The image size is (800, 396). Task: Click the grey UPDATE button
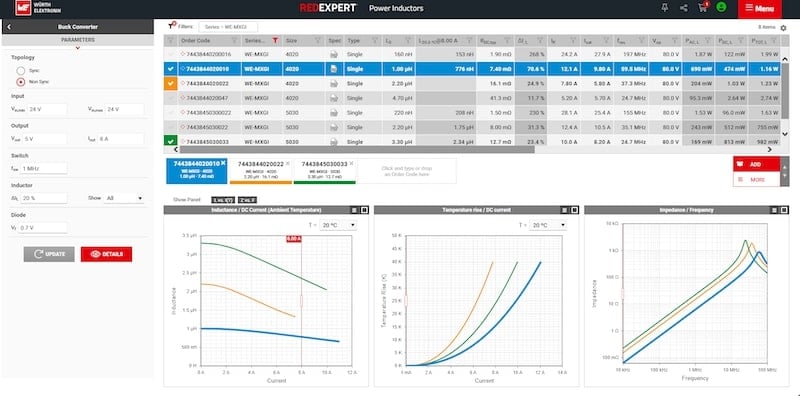[49, 254]
